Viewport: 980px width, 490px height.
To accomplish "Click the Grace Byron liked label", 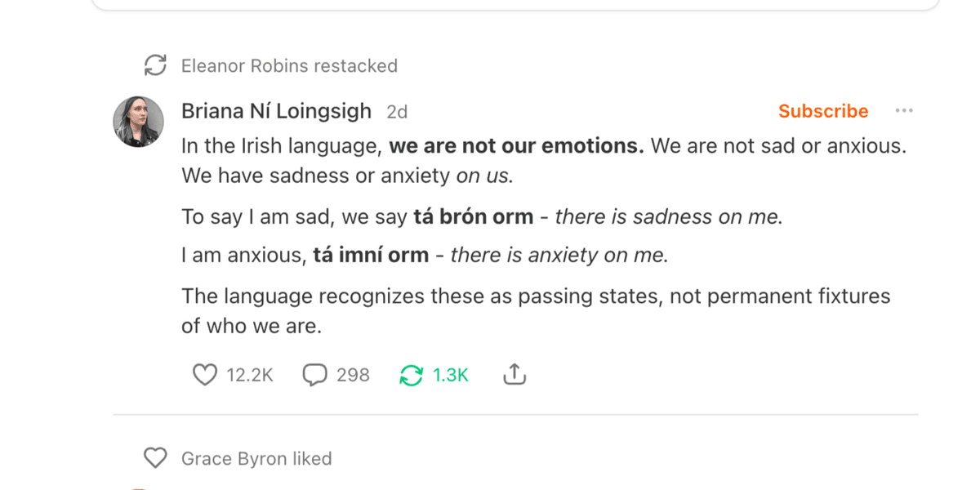I will (256, 458).
